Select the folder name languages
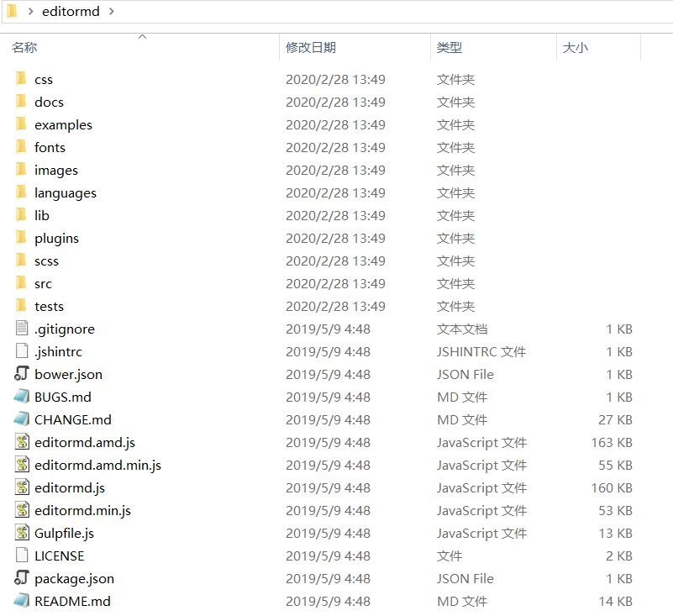The height and width of the screenshot is (616, 673). click(66, 193)
